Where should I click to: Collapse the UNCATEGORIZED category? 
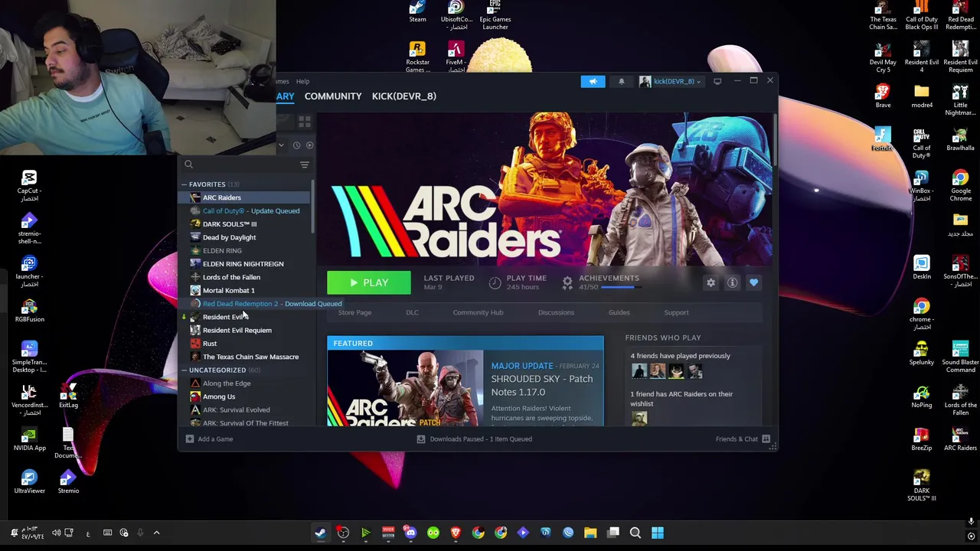[x=185, y=370]
